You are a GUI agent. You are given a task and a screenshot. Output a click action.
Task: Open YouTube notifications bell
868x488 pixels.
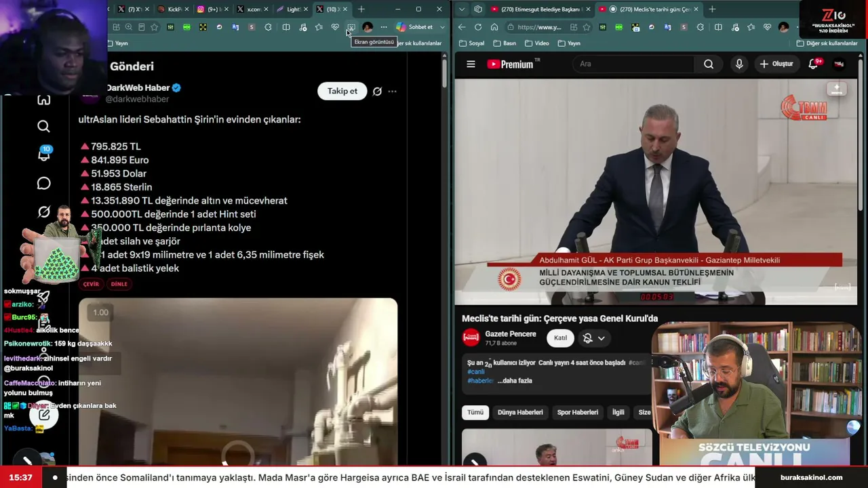(814, 64)
